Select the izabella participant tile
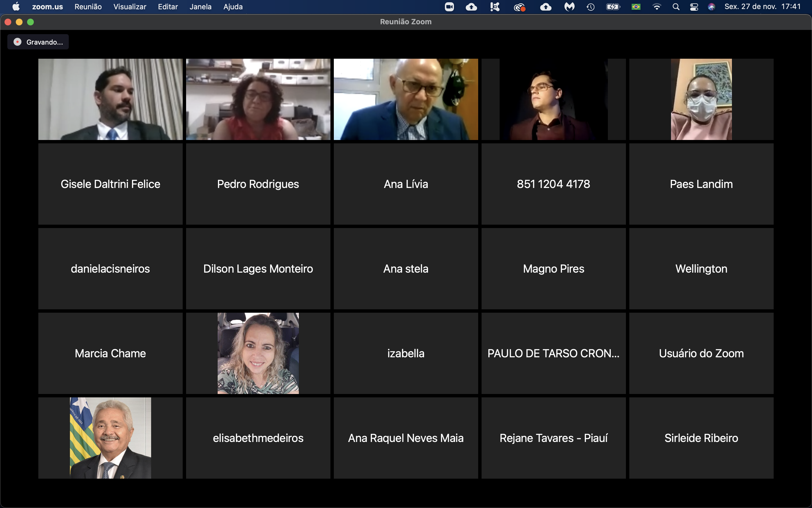This screenshot has height=508, width=812. point(406,353)
